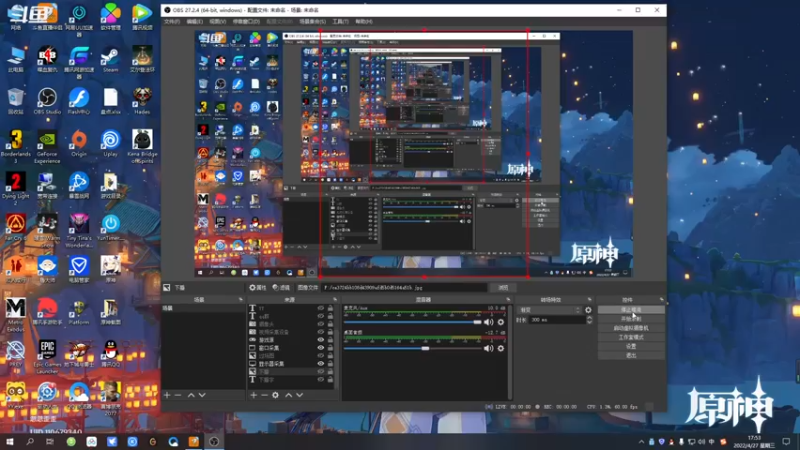Show hidden system tray icons chevron
800x450 pixels.
pos(641,442)
